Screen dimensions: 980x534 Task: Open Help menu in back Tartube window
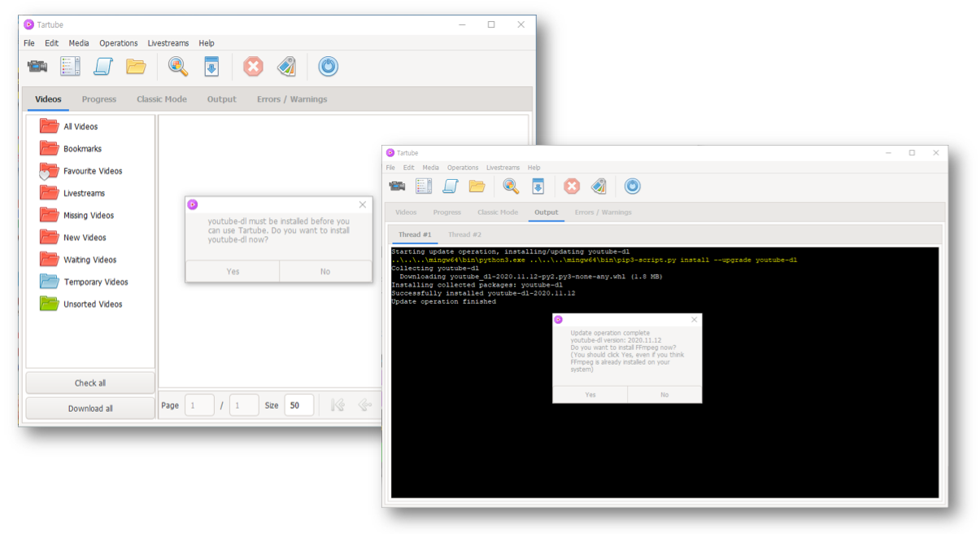[207, 43]
